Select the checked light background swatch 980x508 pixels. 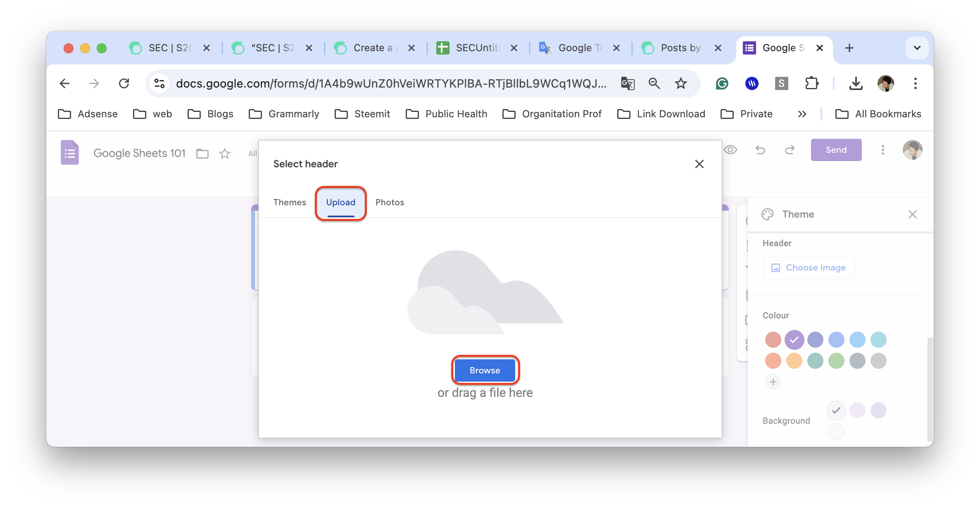pyautogui.click(x=836, y=411)
